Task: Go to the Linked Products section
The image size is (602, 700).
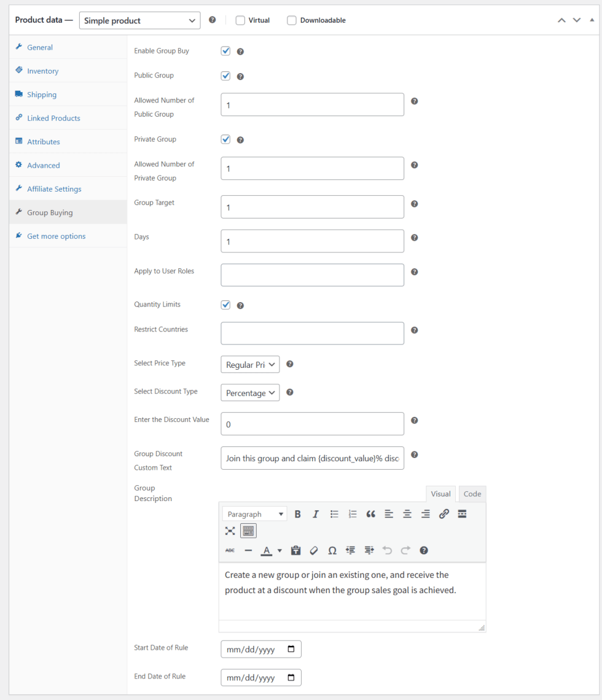Action: point(53,118)
